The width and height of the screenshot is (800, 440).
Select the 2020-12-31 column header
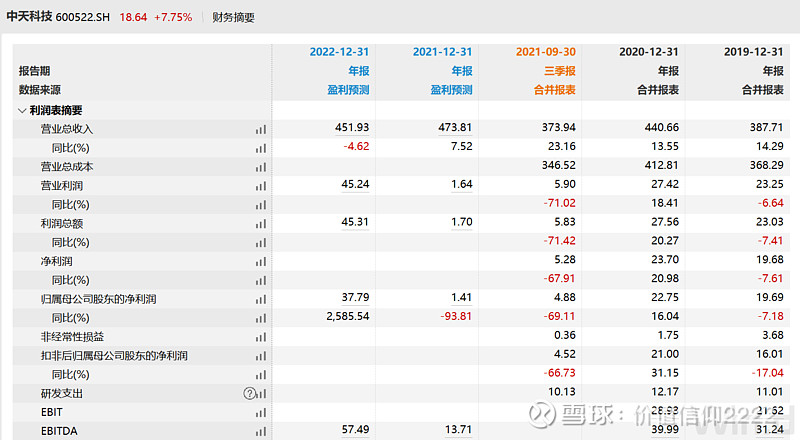click(x=648, y=52)
